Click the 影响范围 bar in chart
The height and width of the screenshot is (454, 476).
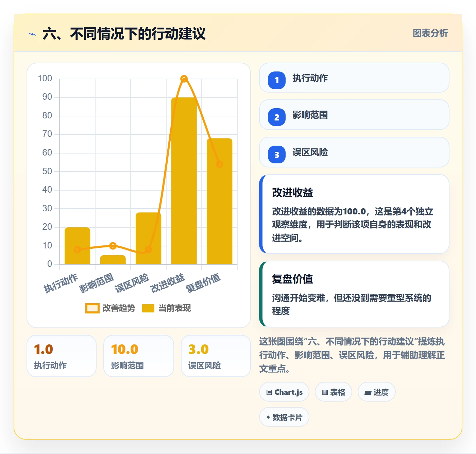coord(113,260)
